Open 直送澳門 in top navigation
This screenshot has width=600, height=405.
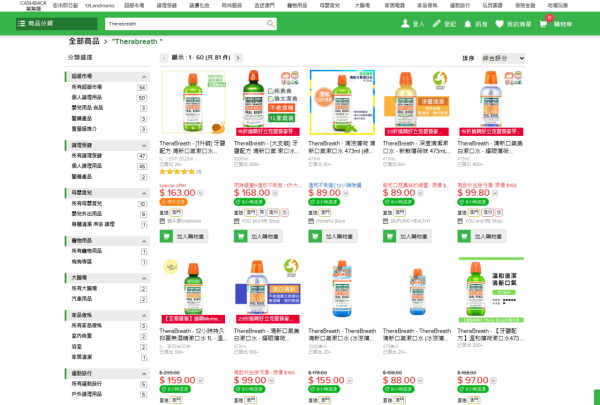click(264, 5)
